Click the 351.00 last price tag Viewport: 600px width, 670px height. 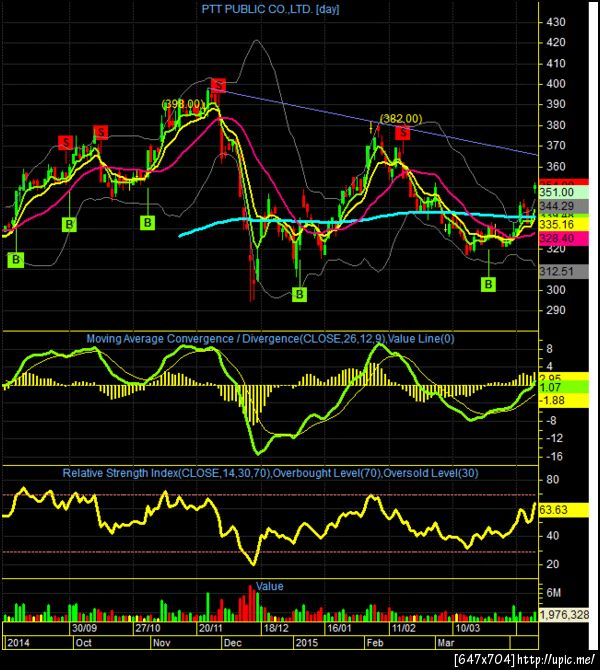click(x=564, y=192)
